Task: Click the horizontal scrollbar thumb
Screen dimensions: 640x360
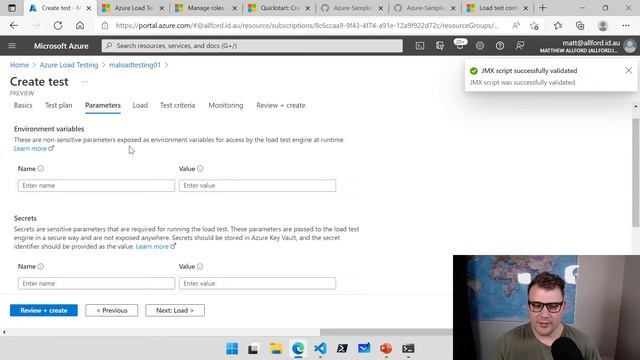Action: (x=386, y=332)
